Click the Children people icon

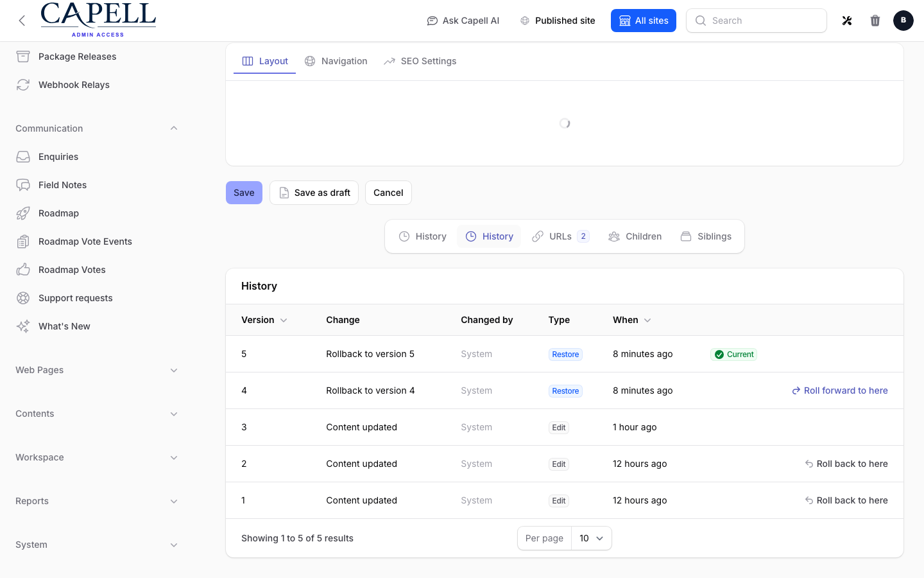coord(614,236)
